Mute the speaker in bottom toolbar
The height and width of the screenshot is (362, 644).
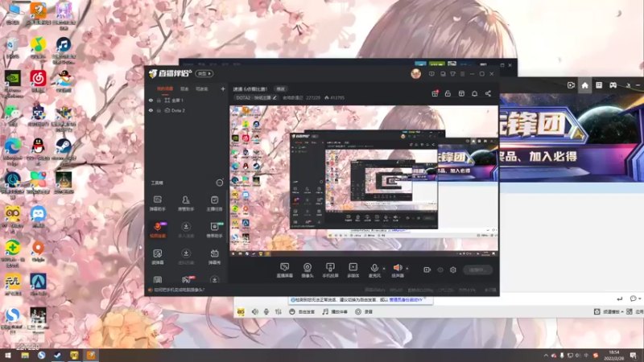point(397,270)
